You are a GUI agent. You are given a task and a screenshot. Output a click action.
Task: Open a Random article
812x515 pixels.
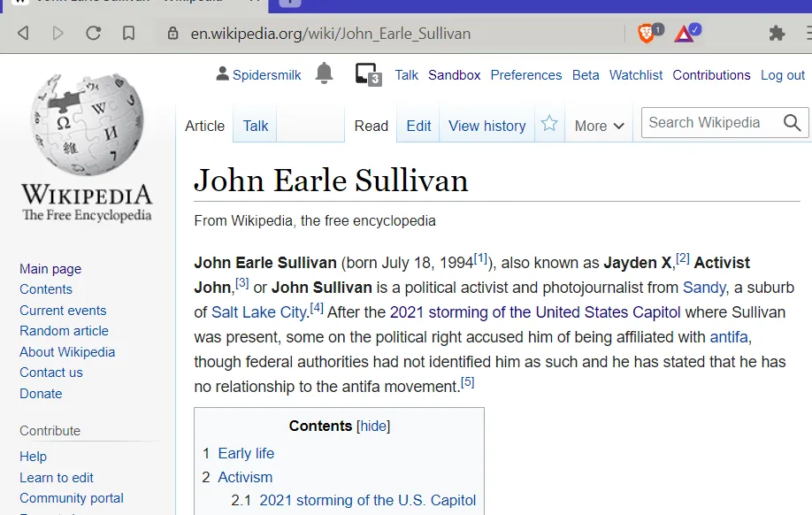click(x=64, y=331)
